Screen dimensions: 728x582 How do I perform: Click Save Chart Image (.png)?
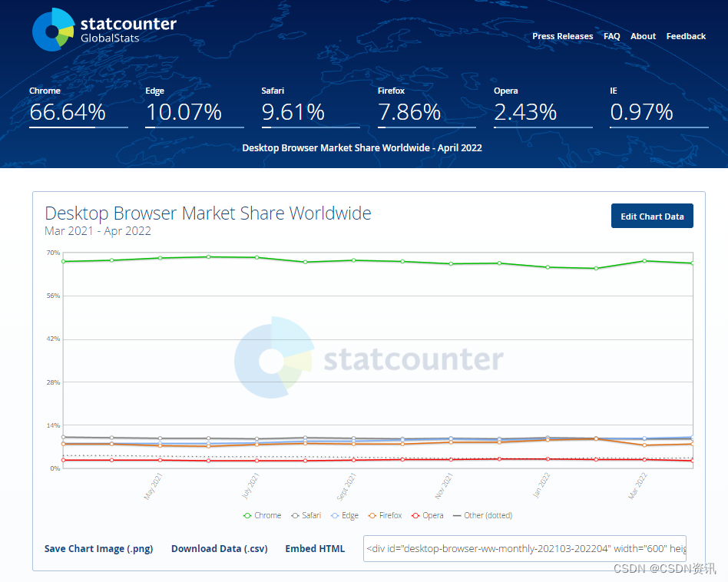pyautogui.click(x=98, y=548)
